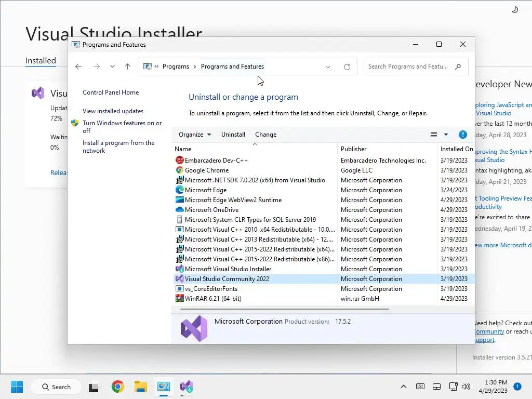Click Programs in the breadcrumb path
Screen dimensions: 532x399
pyautogui.click(x=176, y=66)
